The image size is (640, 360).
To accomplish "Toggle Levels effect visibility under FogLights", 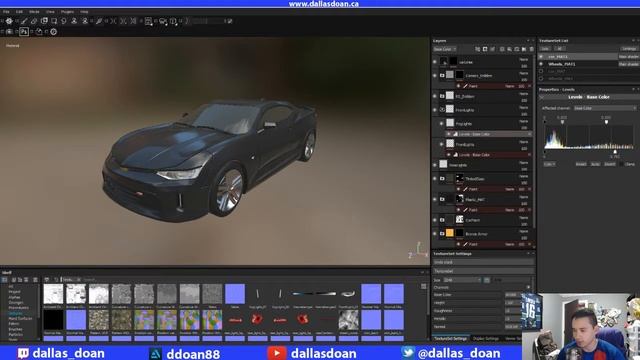I will 449,134.
